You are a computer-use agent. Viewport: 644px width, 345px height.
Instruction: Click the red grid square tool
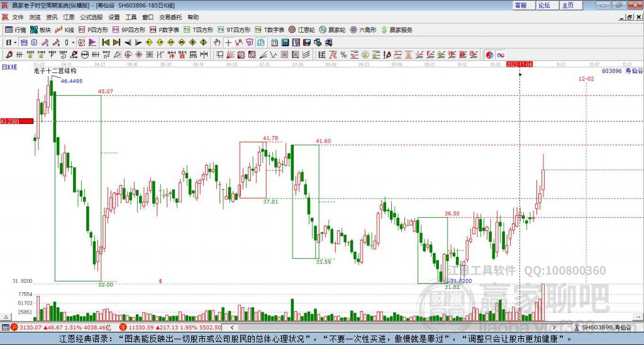(285, 55)
